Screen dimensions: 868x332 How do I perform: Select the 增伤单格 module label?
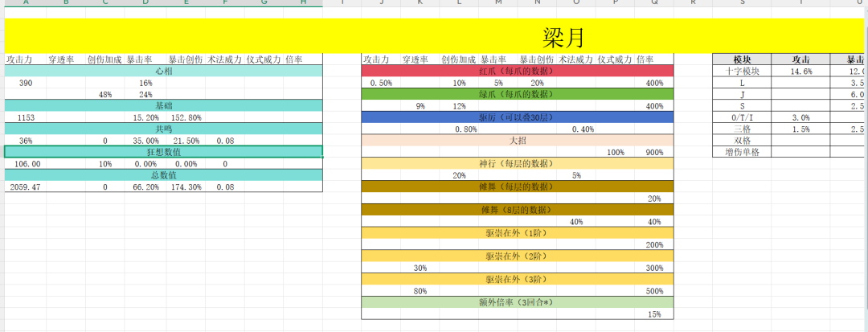(x=742, y=152)
